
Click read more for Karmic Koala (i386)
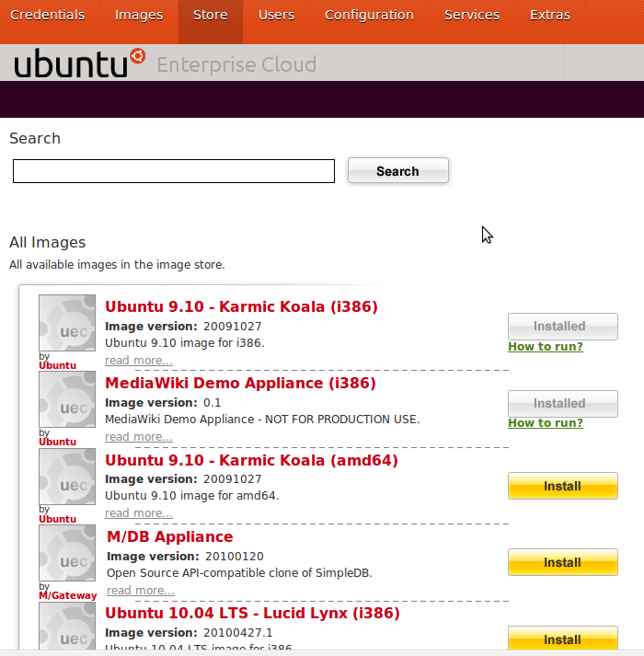pos(139,361)
